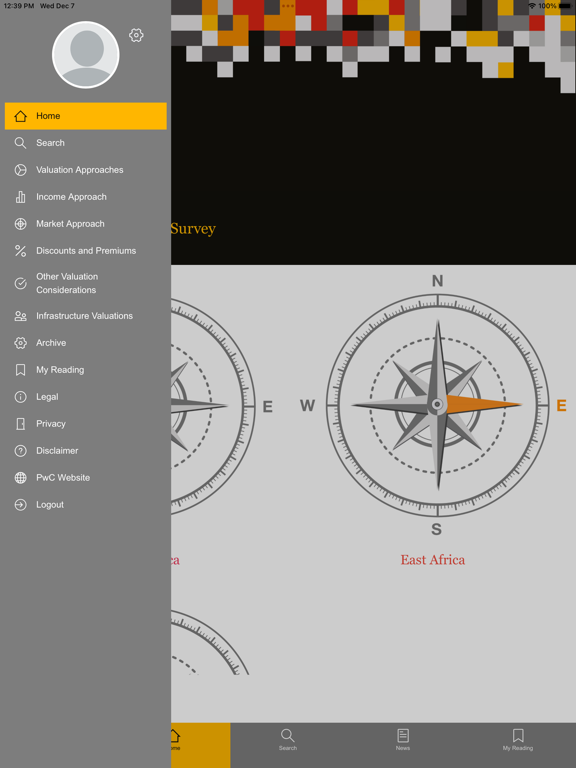Select the East Africa compass graphic
Image resolution: width=576 pixels, height=768 pixels.
437,405
